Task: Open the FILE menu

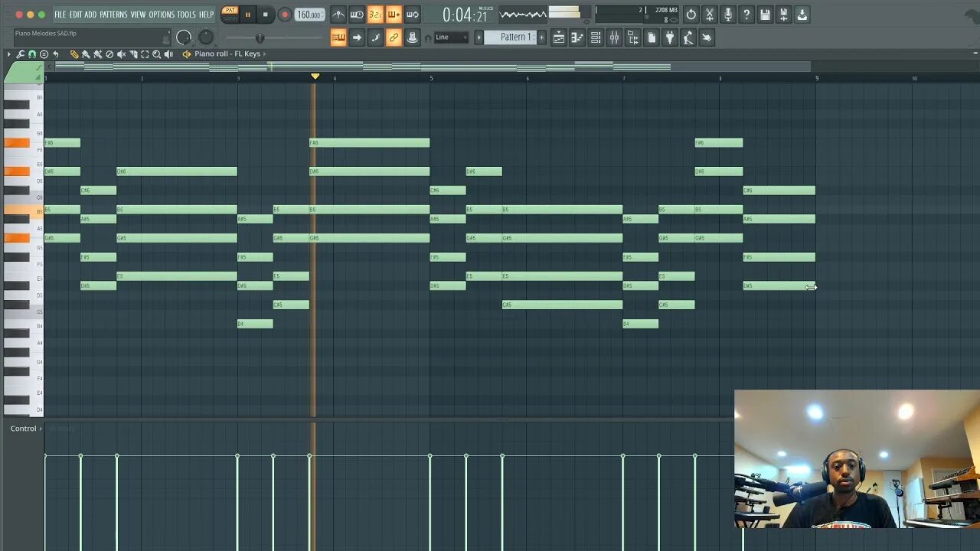Action: coord(60,15)
